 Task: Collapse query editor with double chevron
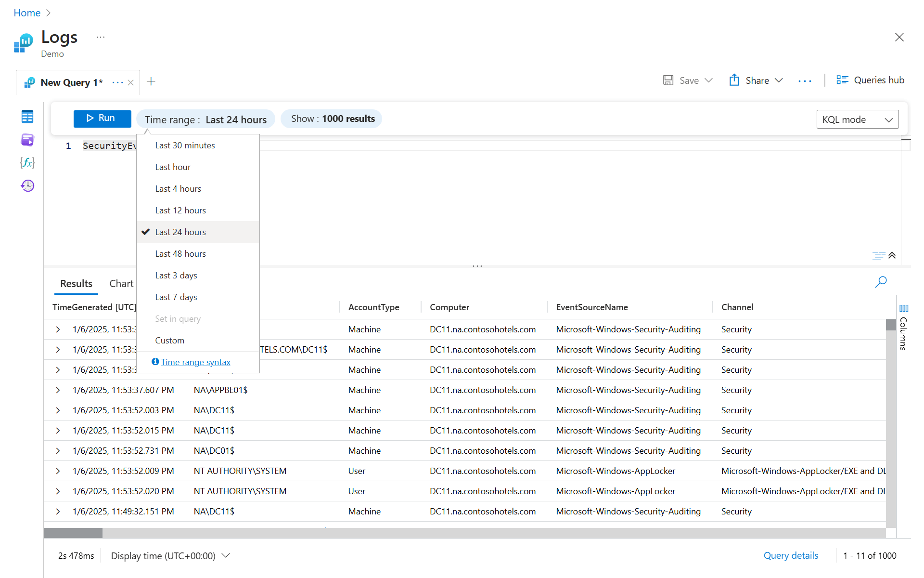(x=892, y=255)
